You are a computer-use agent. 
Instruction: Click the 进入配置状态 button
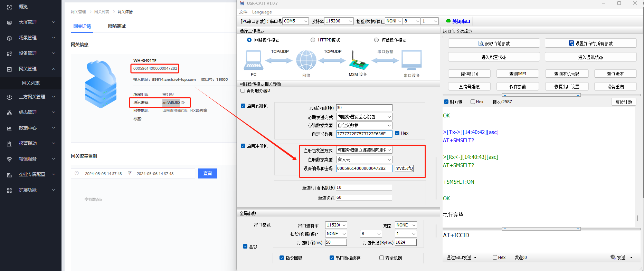click(x=494, y=57)
